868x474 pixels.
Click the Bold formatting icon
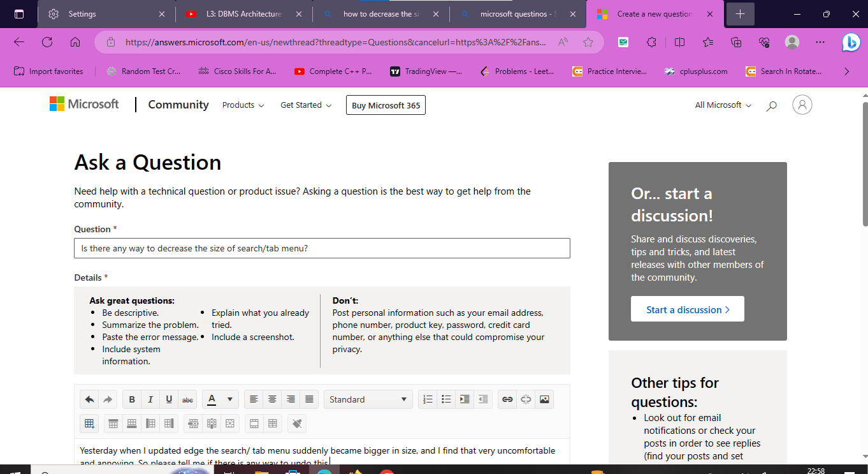(132, 399)
